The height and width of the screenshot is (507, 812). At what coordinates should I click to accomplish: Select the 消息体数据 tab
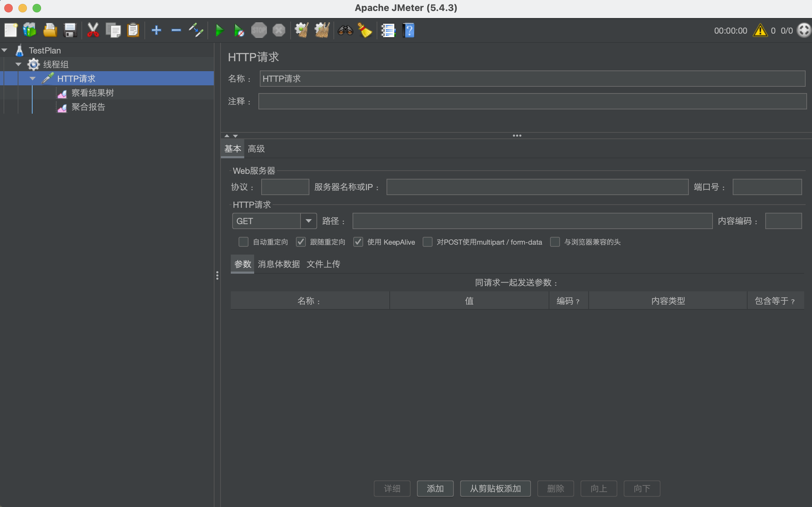click(279, 264)
